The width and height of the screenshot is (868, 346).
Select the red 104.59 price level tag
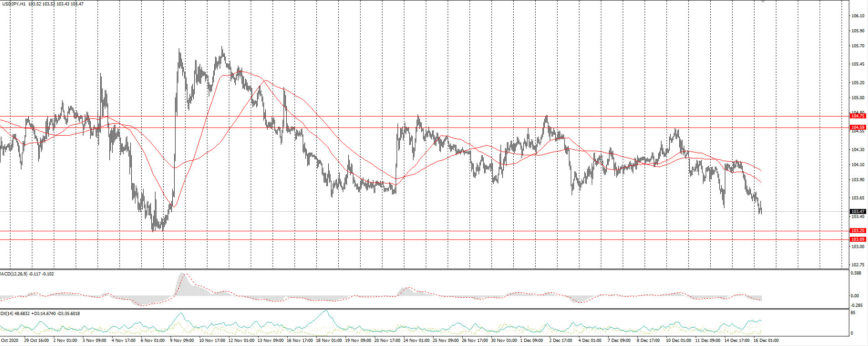point(858,127)
